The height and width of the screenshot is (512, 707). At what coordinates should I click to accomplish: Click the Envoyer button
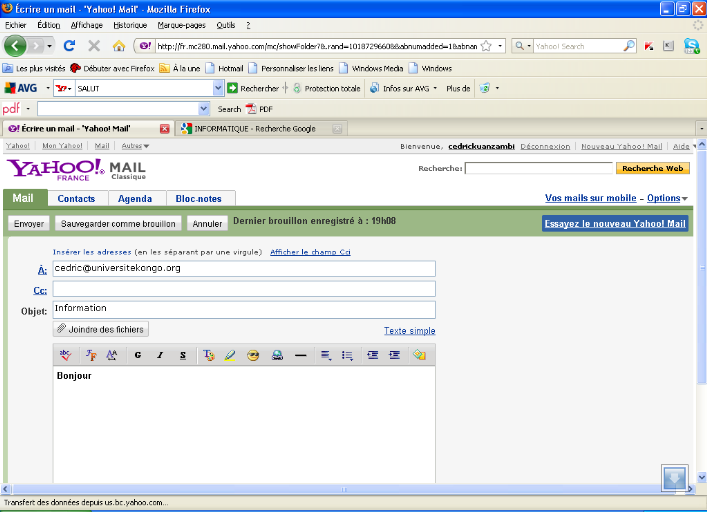29,224
